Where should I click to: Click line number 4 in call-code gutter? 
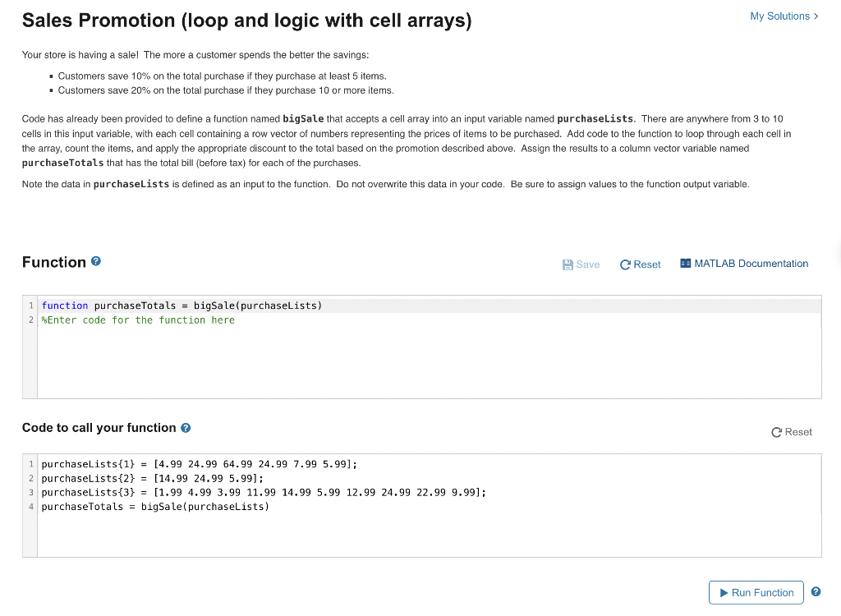point(30,507)
